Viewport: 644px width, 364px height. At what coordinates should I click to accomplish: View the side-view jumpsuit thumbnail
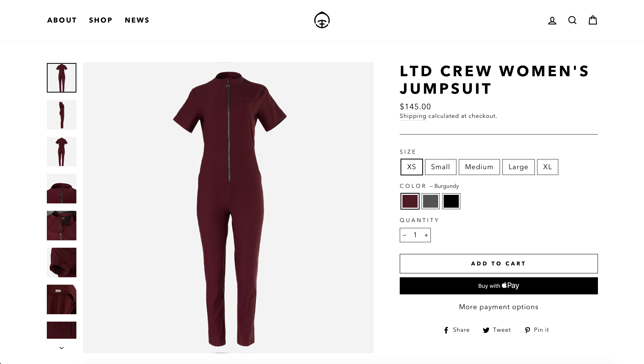pyautogui.click(x=61, y=115)
